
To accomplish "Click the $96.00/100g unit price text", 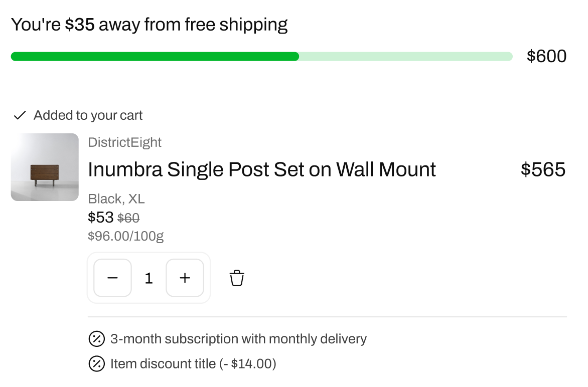I will pos(125,236).
